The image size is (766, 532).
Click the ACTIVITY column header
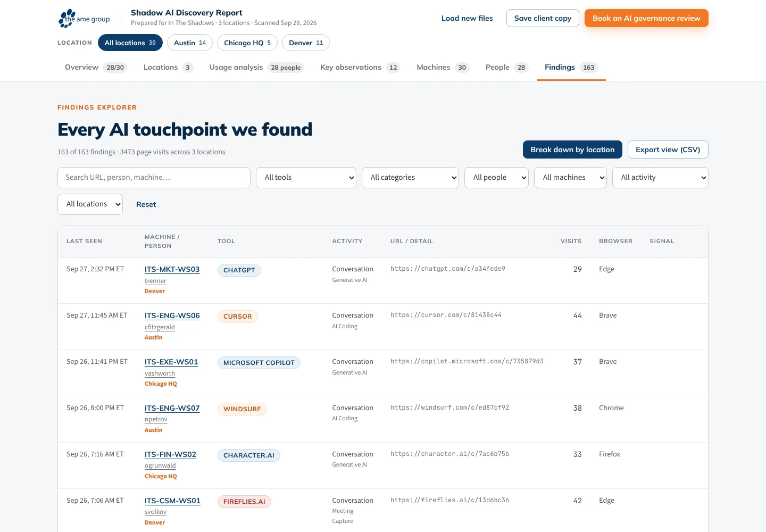click(347, 241)
